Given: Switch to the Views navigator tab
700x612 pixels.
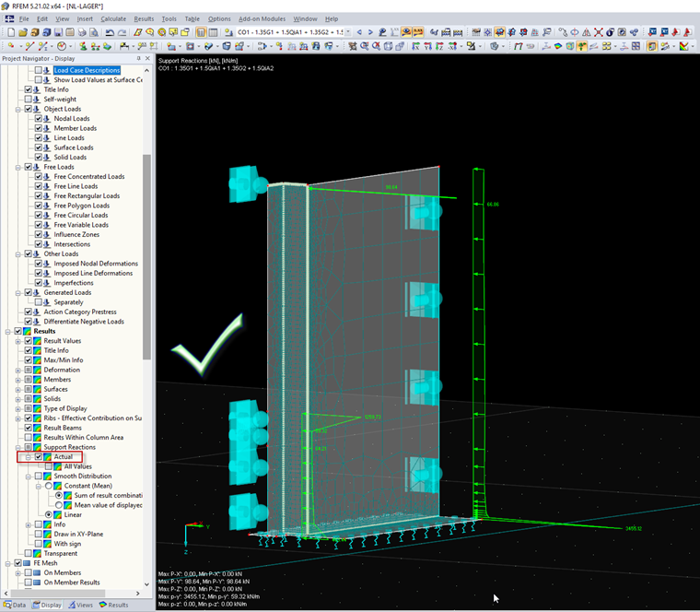Looking at the screenshot, I should 80,605.
